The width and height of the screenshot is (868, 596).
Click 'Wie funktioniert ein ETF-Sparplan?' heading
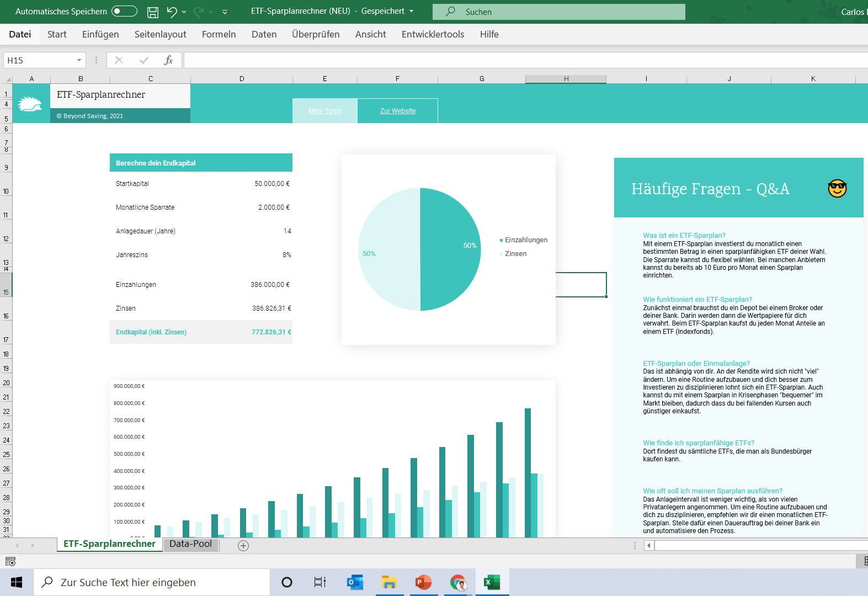click(697, 300)
